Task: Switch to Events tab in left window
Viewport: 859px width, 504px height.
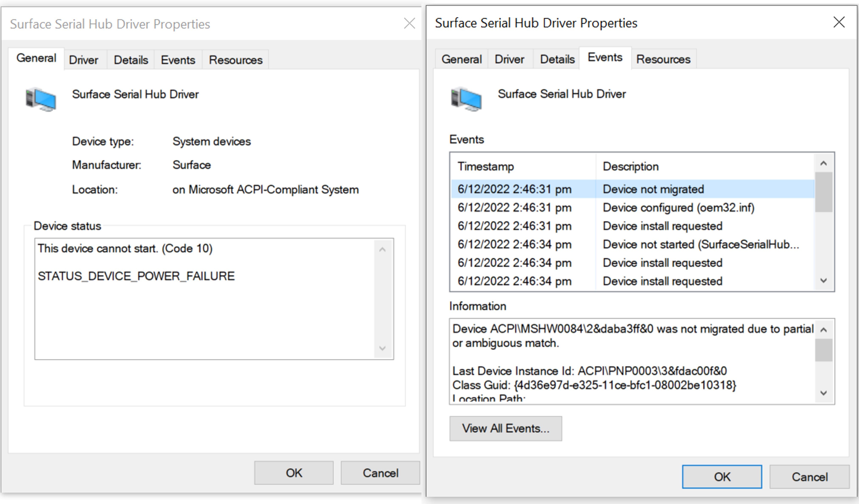Action: pyautogui.click(x=178, y=60)
